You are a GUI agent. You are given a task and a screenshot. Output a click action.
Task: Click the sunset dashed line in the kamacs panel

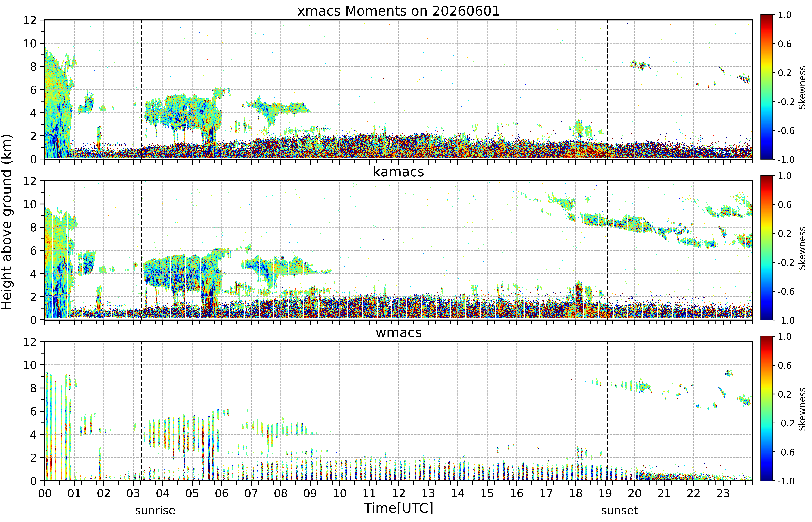coord(607,250)
